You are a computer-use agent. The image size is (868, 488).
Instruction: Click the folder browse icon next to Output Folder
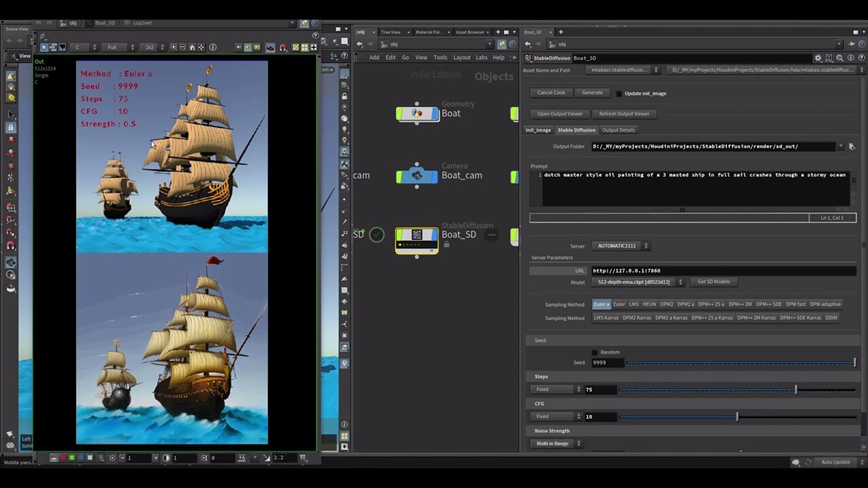pyautogui.click(x=852, y=146)
